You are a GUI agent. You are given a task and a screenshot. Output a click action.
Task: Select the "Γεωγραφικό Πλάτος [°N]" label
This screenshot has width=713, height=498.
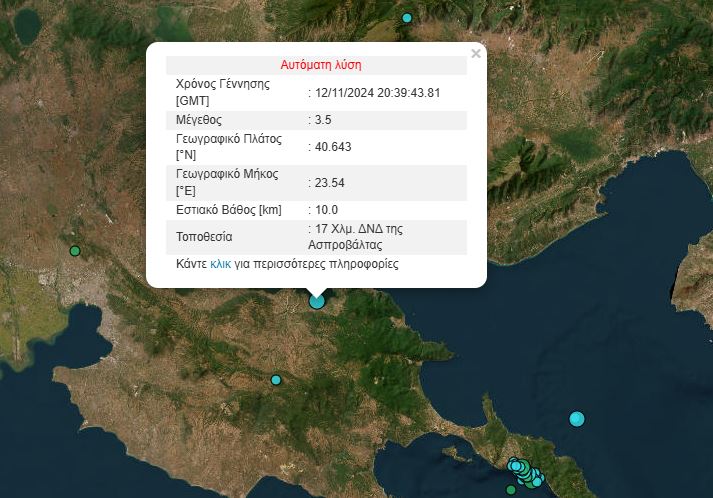pos(229,147)
